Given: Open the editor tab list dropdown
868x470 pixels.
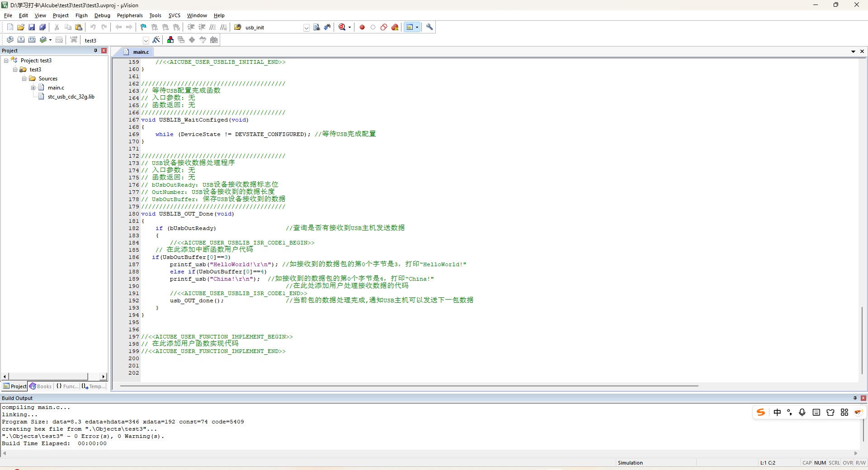Looking at the screenshot, I should 853,52.
